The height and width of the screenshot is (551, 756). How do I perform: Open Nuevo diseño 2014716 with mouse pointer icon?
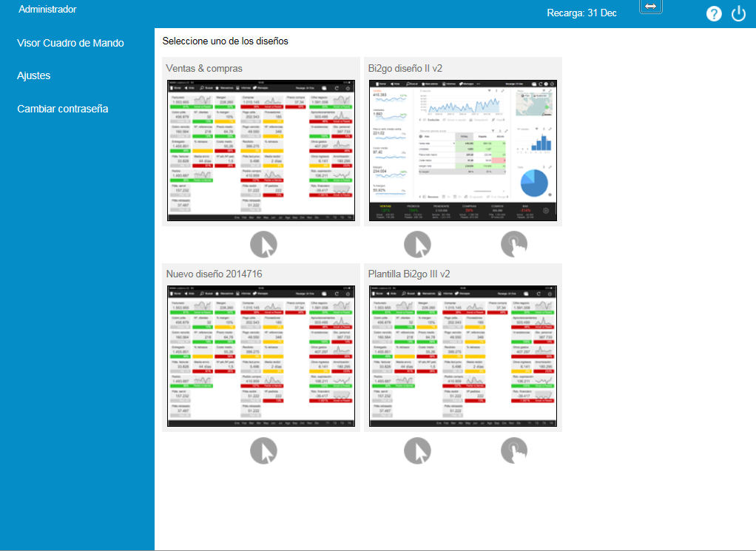[x=263, y=450]
